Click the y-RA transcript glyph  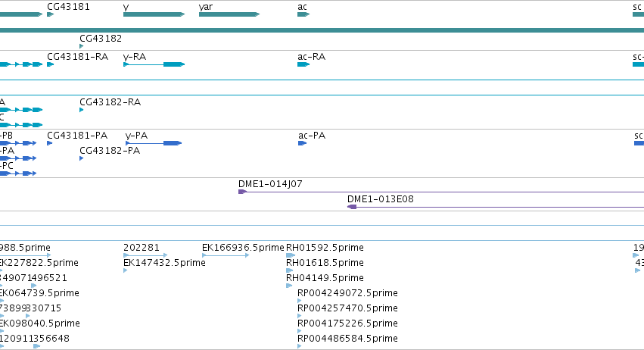(x=154, y=64)
